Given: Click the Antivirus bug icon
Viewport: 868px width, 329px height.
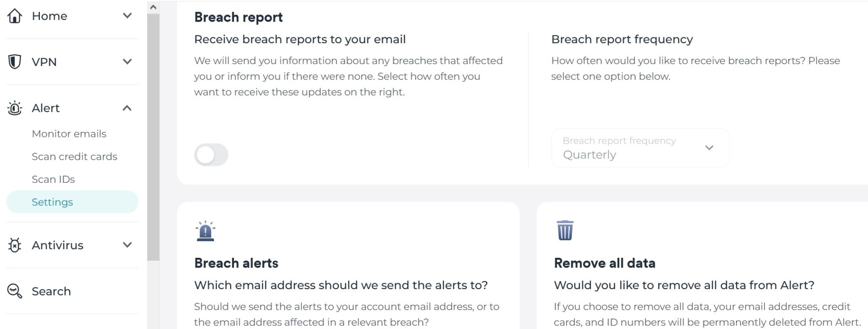Looking at the screenshot, I should coord(15,245).
